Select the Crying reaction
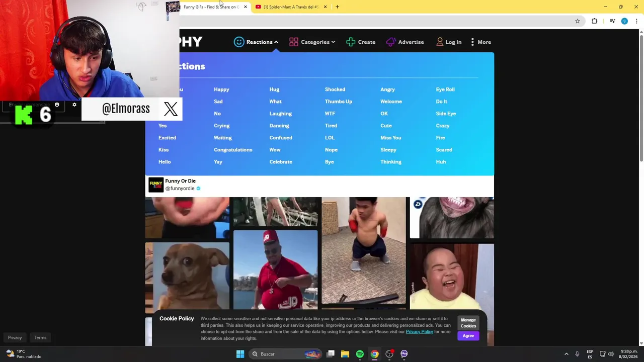The width and height of the screenshot is (644, 362). tap(221, 126)
